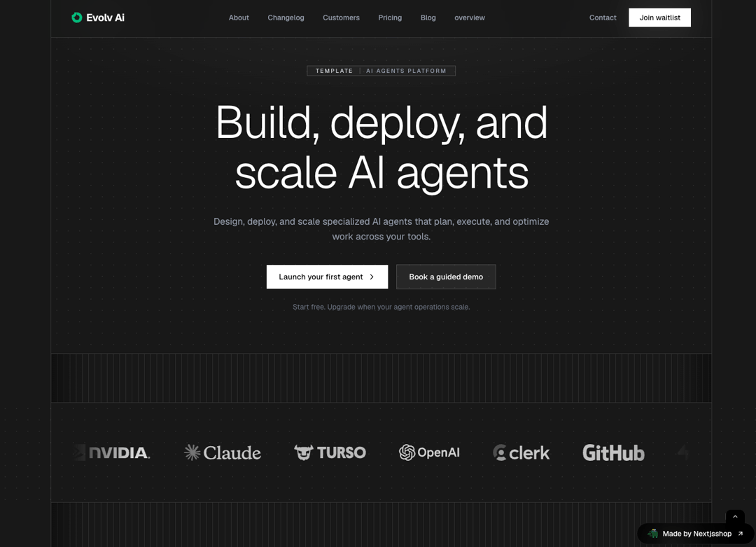Click the Evolv Ai brand name
This screenshot has height=547, width=756.
[x=105, y=18]
